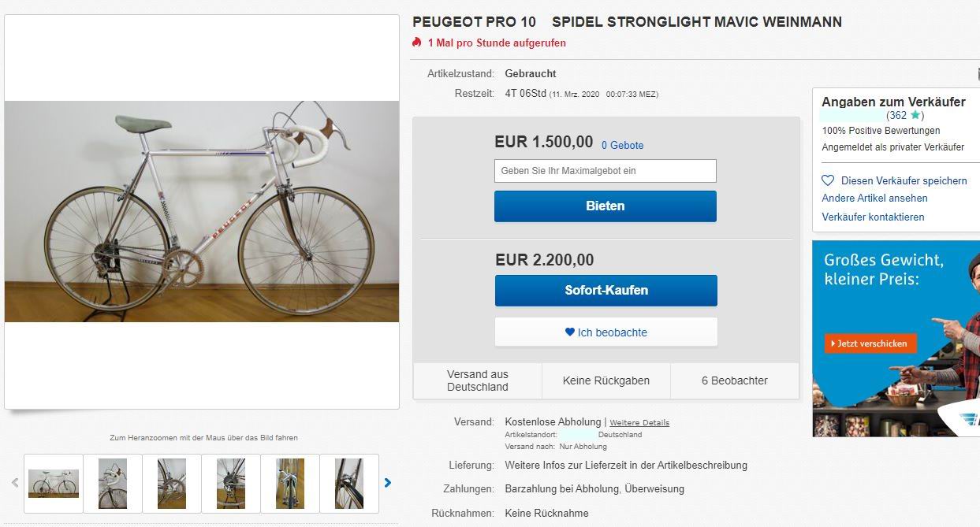Toggle watchlist with Ich beobachte heart
The width and height of the screenshot is (980, 527).
click(570, 332)
